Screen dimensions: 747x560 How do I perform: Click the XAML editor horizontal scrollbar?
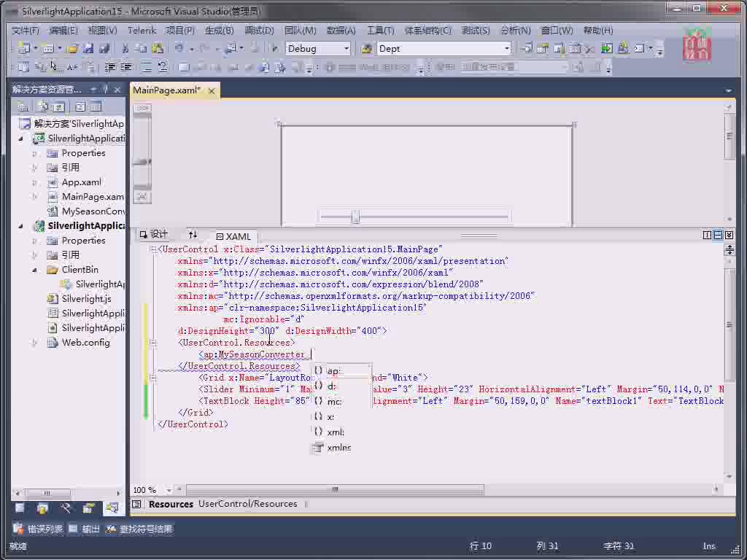pos(335,489)
